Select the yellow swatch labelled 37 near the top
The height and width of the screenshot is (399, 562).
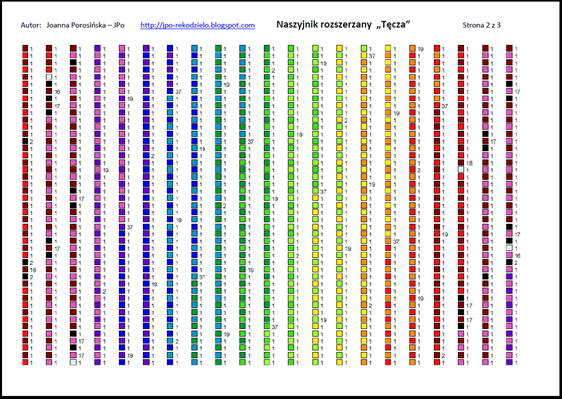click(364, 55)
